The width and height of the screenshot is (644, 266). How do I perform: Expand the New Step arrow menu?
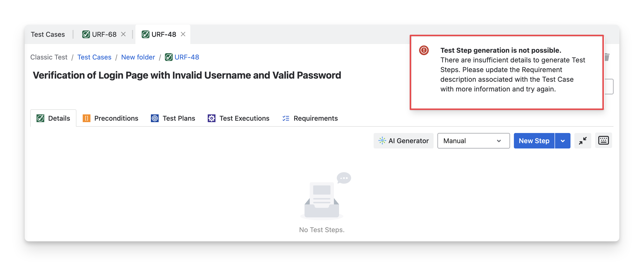563,141
